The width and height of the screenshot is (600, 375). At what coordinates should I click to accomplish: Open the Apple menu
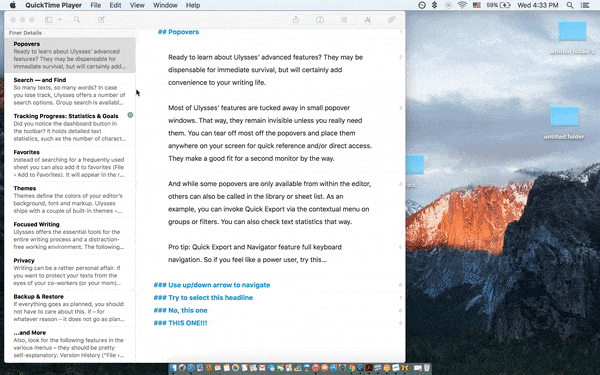tap(13, 5)
